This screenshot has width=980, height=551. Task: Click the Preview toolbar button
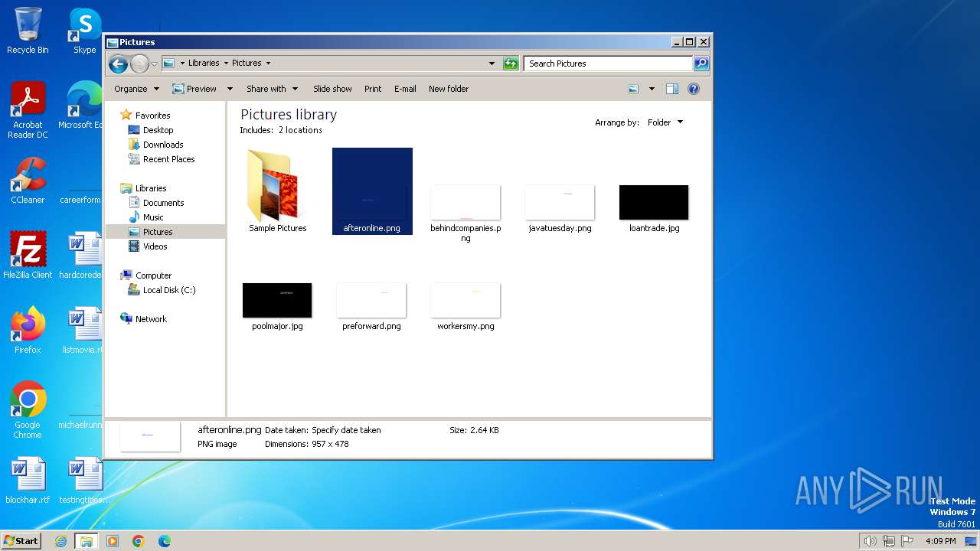(x=194, y=89)
